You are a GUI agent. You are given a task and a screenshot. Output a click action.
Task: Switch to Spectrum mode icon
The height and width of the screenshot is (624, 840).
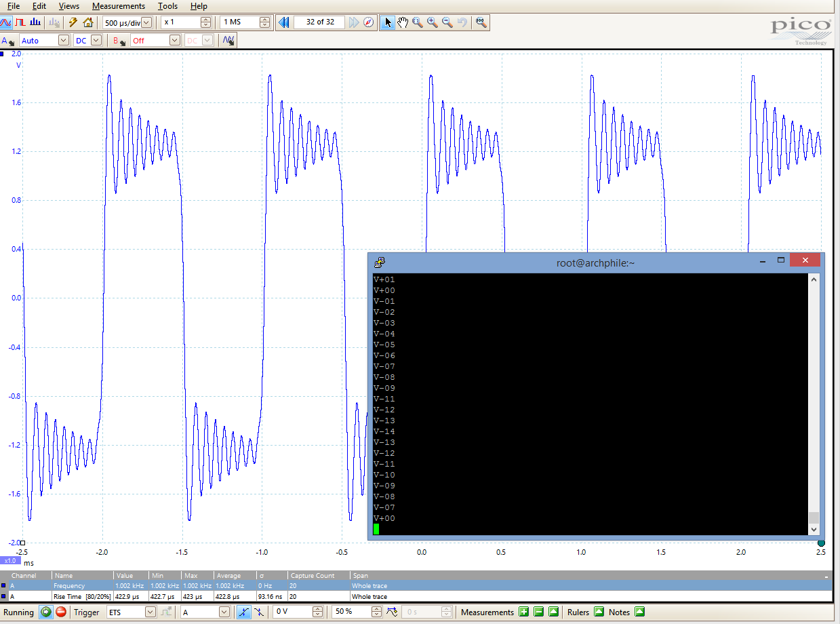(x=34, y=22)
